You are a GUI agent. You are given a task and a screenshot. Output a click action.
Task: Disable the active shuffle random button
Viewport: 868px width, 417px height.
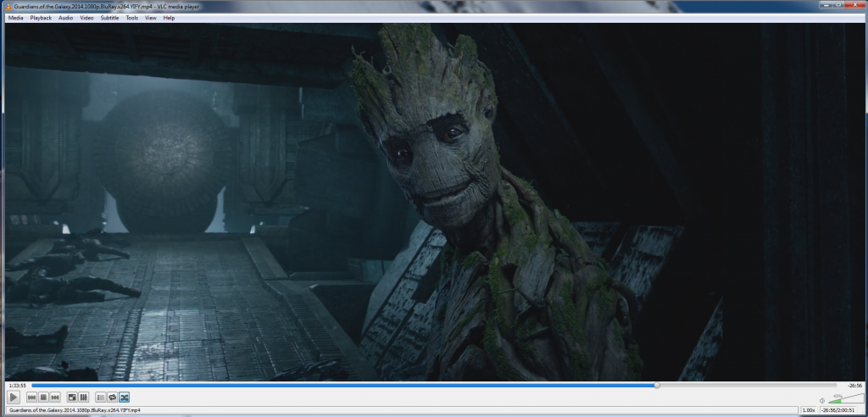click(124, 397)
